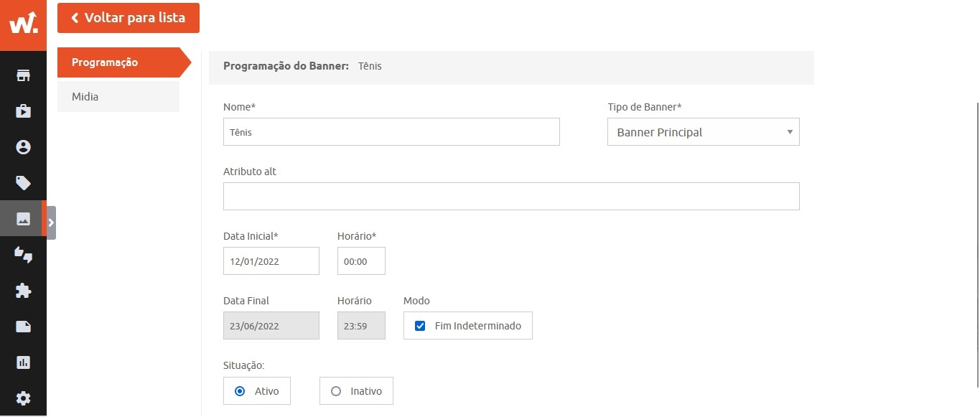980x417 pixels.
Task: Expand the sidebar with the chevron handle
Action: (x=51, y=222)
